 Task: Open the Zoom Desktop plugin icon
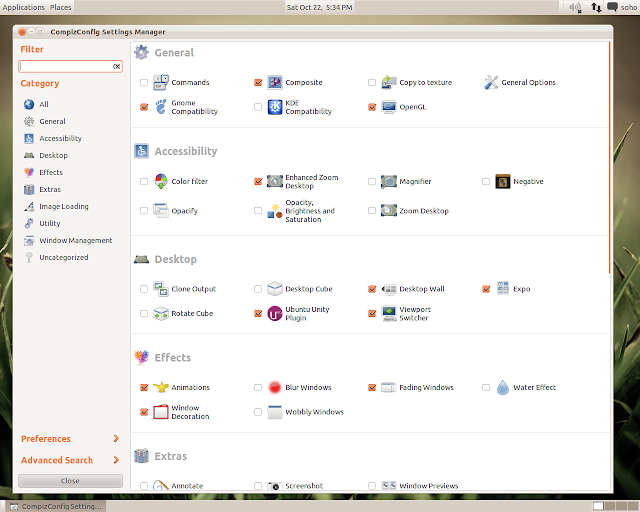[x=389, y=211]
